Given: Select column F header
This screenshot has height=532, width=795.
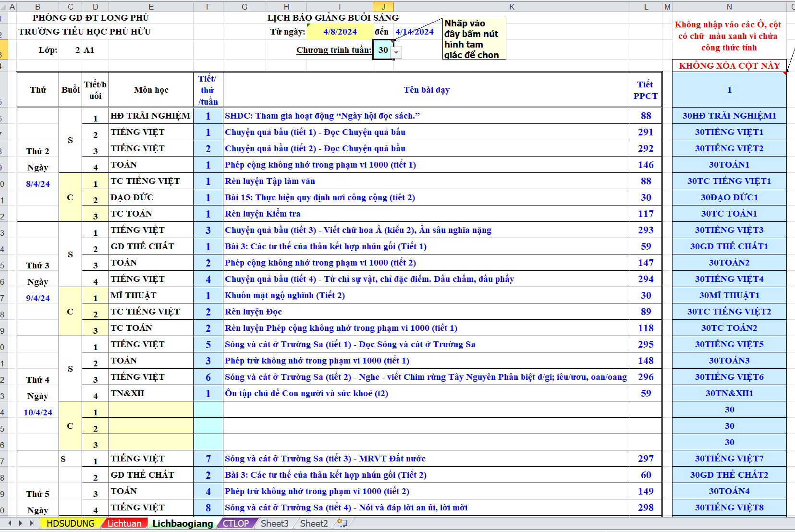Looking at the screenshot, I should point(208,7).
